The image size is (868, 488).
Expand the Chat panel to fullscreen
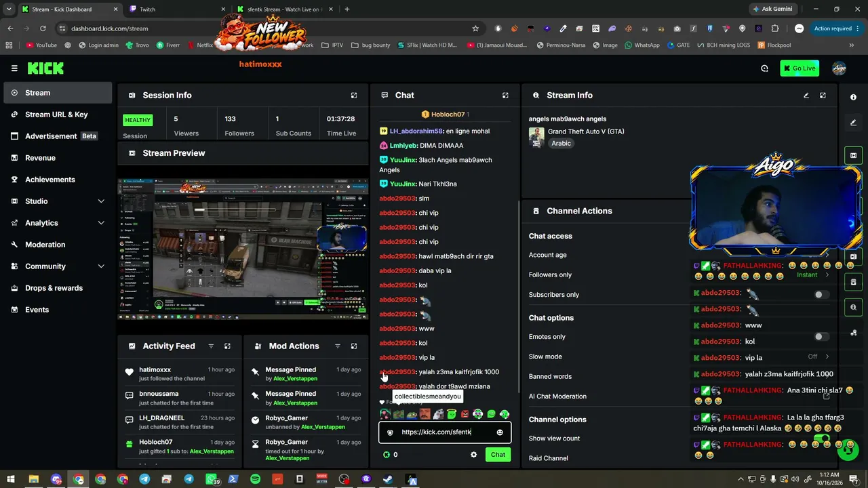click(505, 96)
